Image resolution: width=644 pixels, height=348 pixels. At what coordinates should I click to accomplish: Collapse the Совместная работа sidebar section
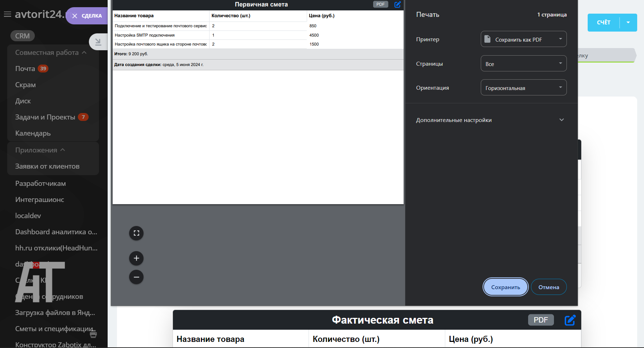(x=51, y=52)
